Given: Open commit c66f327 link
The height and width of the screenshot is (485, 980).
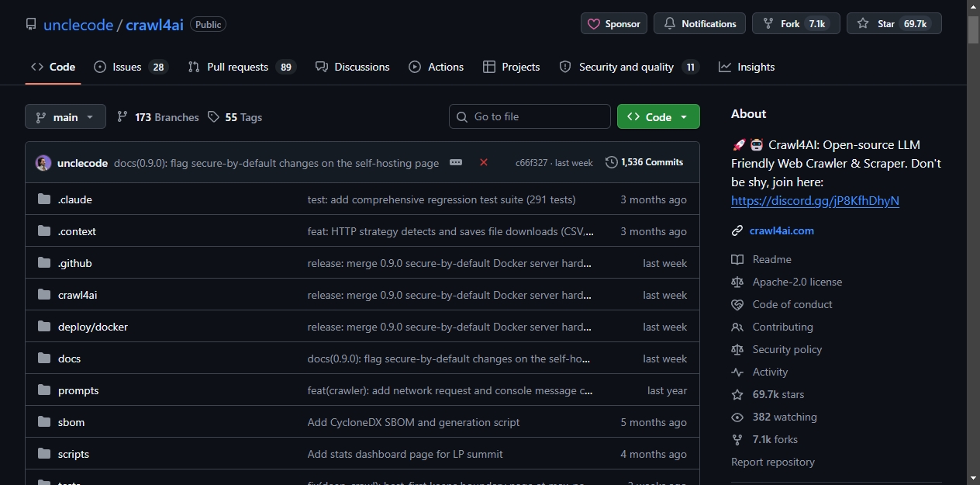Looking at the screenshot, I should point(531,163).
